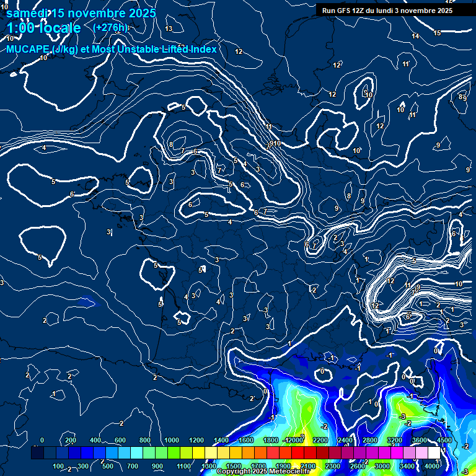Click the yellow legend swatch between 1200 and 1300
Image resolution: width=476 pixels, height=476 pixels.
tap(198, 452)
